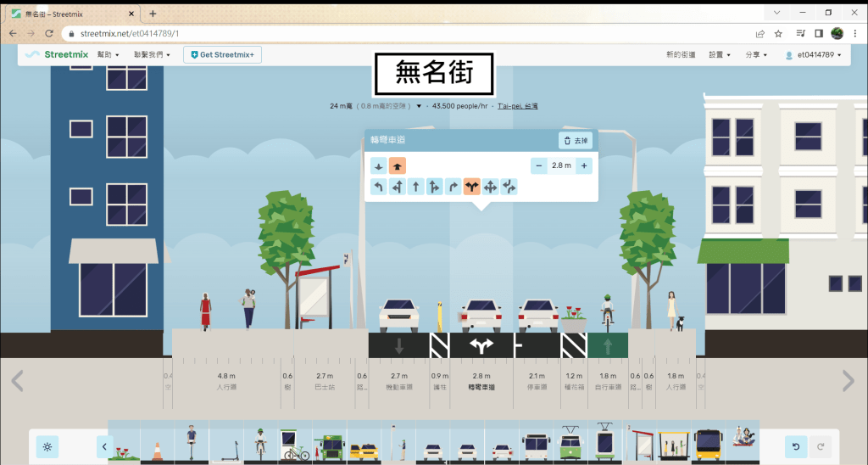Choose the all-directions arrow orientation
Image resolution: width=868 pixels, height=465 pixels.
click(491, 187)
